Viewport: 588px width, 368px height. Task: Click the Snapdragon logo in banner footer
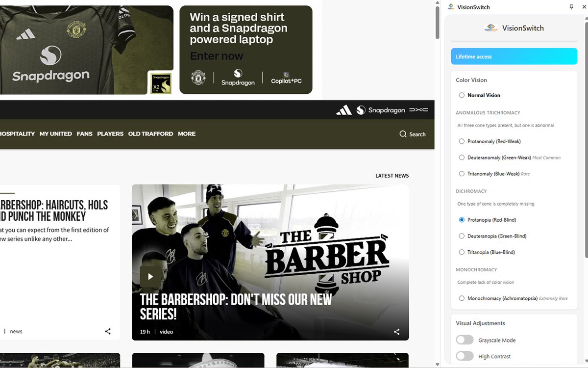[x=238, y=78]
